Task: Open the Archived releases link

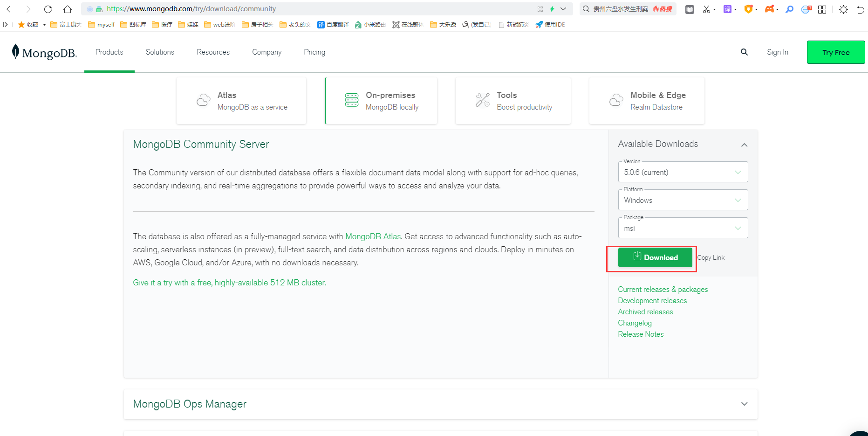Action: click(x=645, y=312)
